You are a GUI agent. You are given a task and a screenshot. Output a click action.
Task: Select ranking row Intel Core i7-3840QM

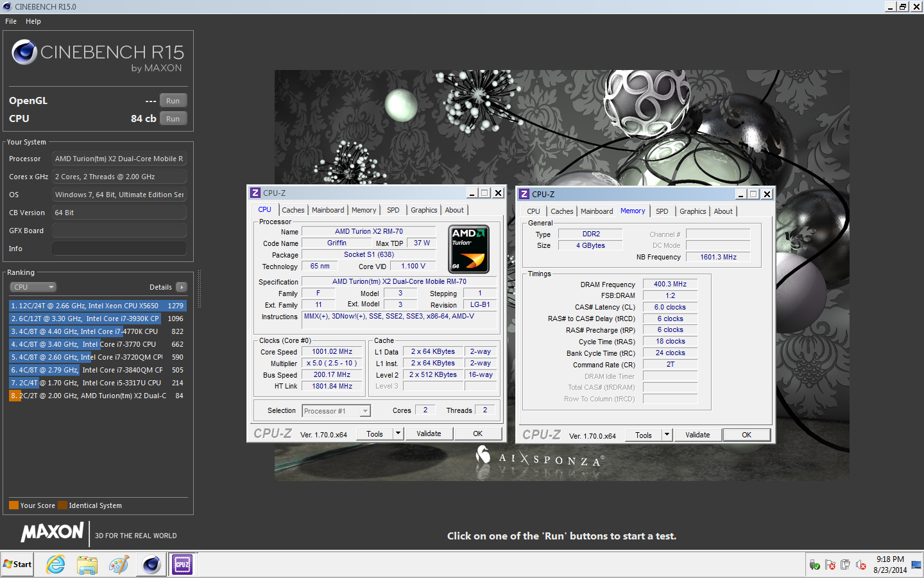[x=98, y=370]
